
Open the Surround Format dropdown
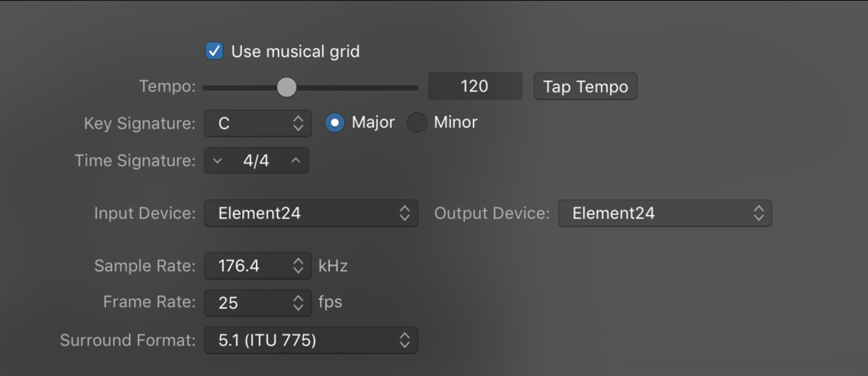pos(310,341)
